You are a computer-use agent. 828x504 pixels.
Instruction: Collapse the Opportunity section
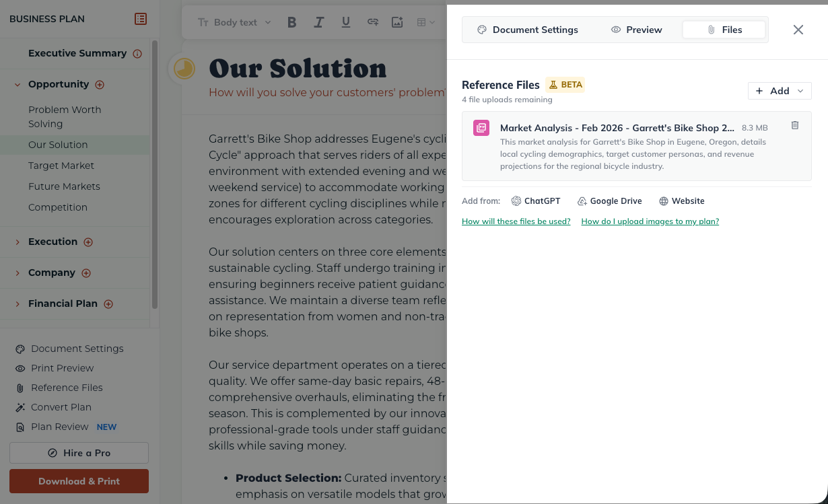pyautogui.click(x=18, y=85)
